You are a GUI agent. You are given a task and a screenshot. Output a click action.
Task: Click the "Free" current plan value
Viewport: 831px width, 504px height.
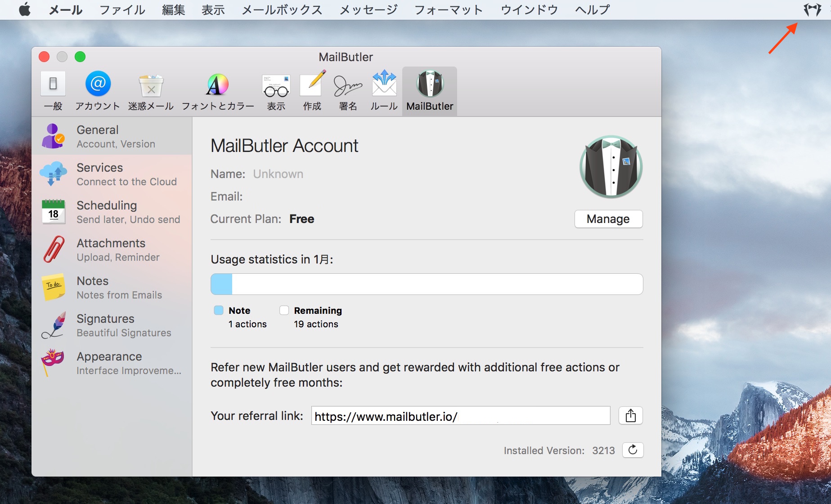[302, 219]
